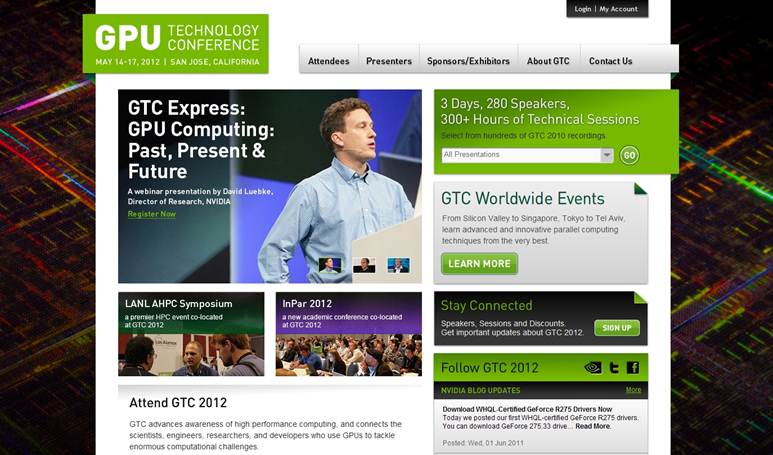
Task: Open the Facebook icon in Follow GTC 2012
Action: coord(632,367)
